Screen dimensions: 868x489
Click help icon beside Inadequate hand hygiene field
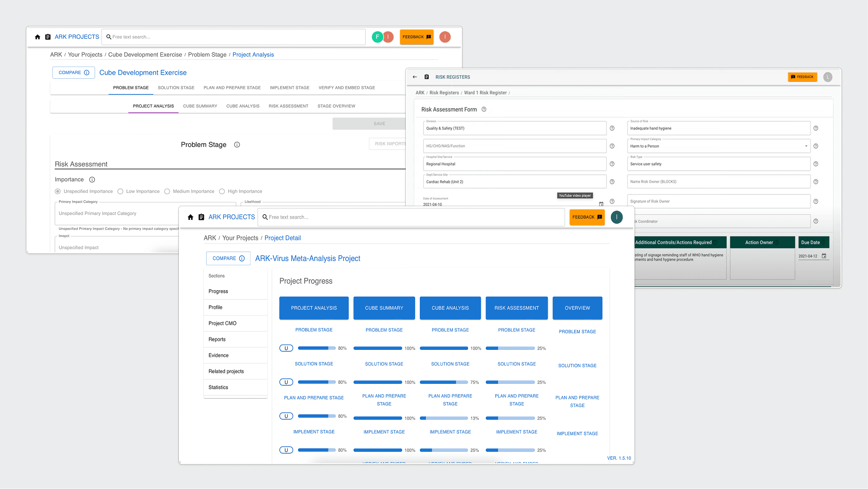click(x=816, y=128)
